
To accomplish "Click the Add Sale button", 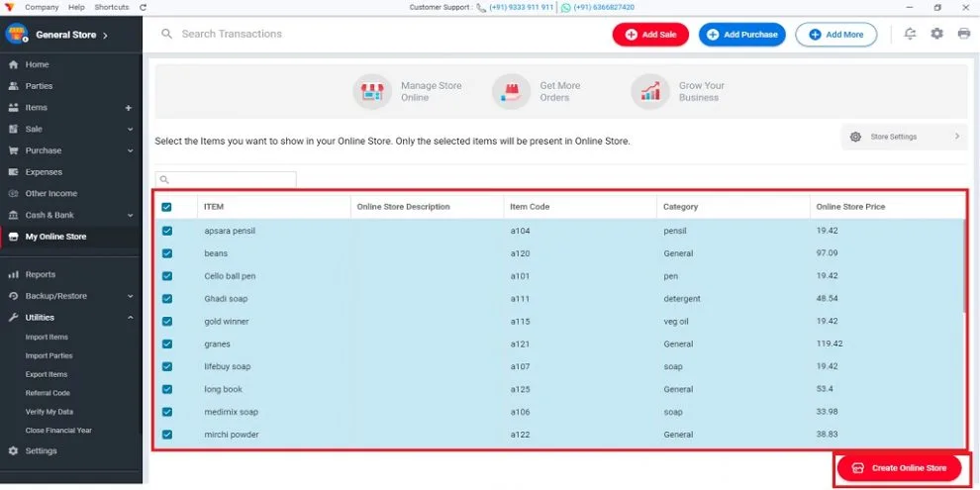I will (x=650, y=35).
